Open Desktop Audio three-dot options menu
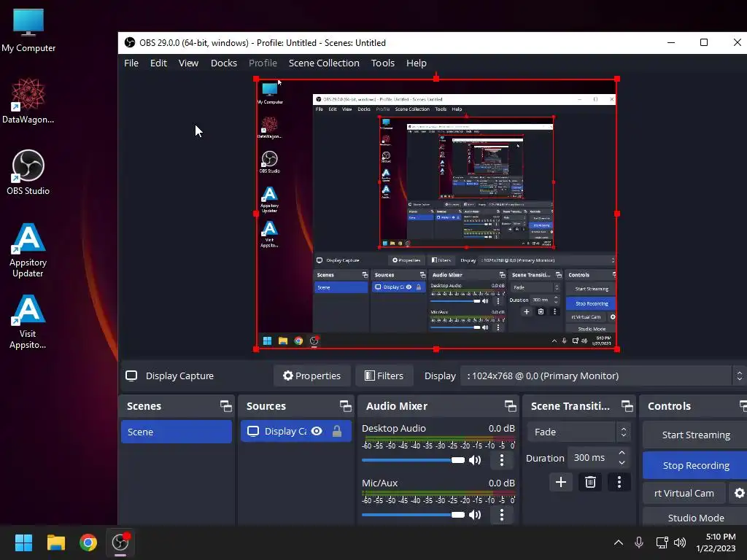 [x=502, y=460]
